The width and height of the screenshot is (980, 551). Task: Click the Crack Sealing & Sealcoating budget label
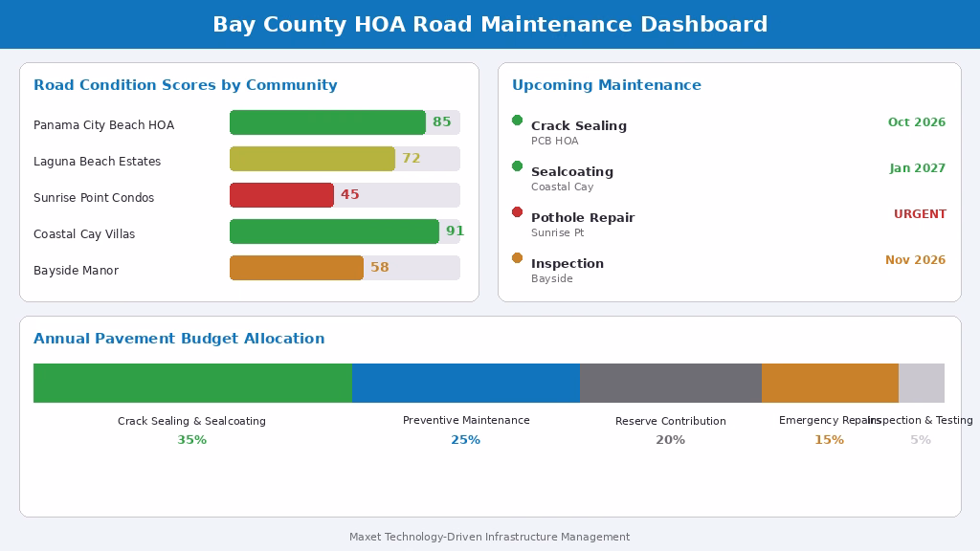click(191, 421)
